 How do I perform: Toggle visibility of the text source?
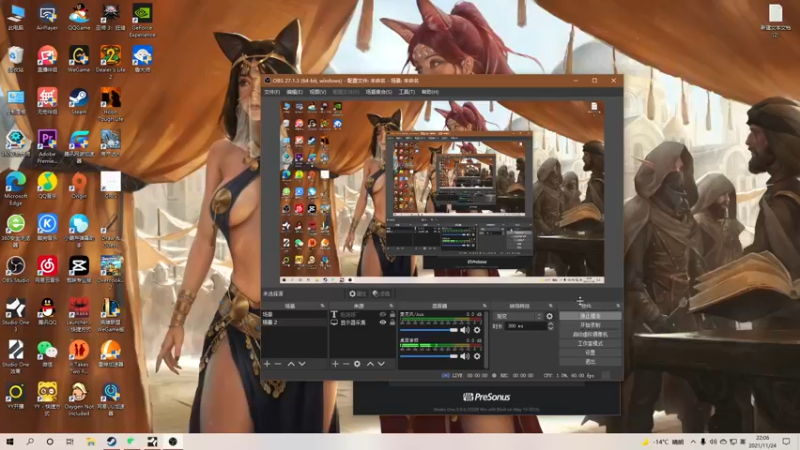click(383, 315)
